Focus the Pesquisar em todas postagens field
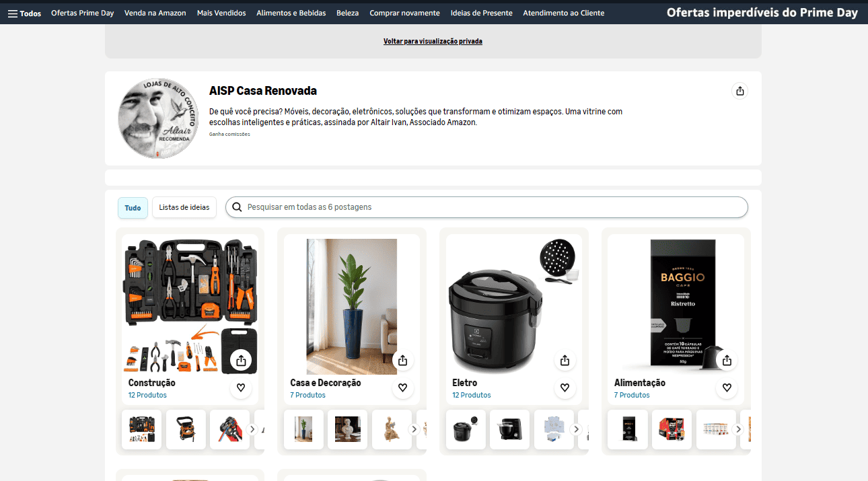The height and width of the screenshot is (481, 868). click(x=486, y=207)
